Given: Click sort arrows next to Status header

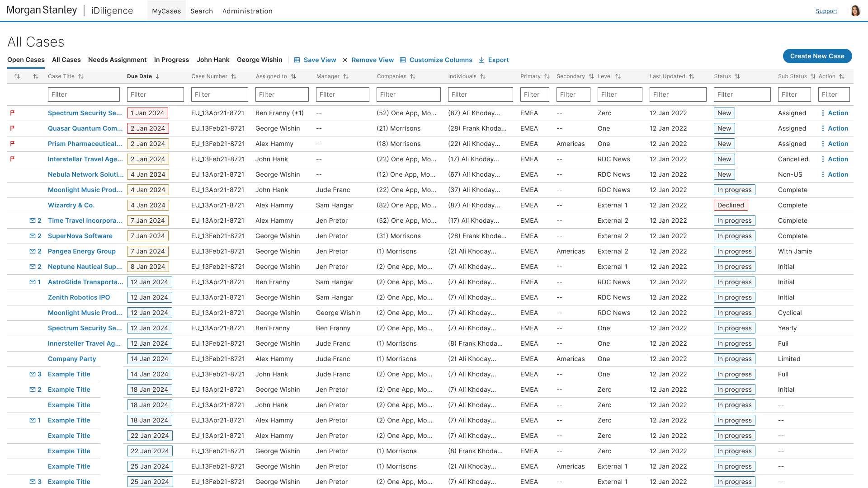Looking at the screenshot, I should pos(737,76).
